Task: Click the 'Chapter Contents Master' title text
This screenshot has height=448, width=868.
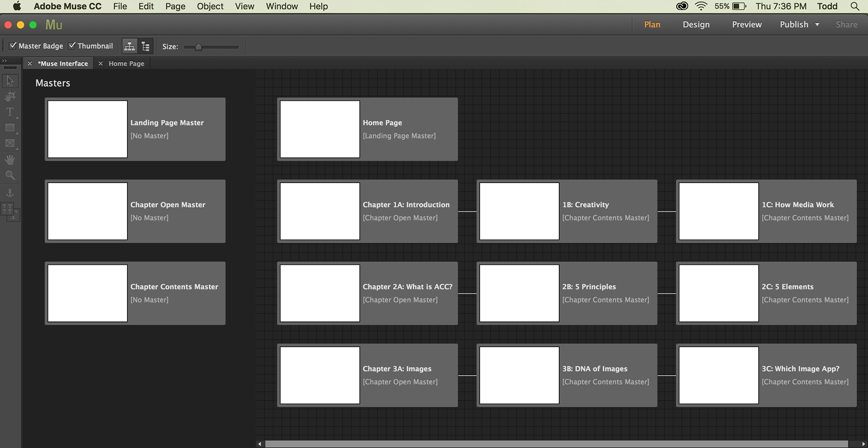Action: (175, 287)
